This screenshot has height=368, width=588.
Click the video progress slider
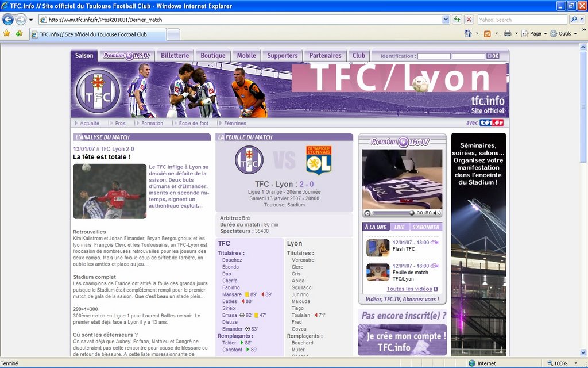click(x=393, y=213)
